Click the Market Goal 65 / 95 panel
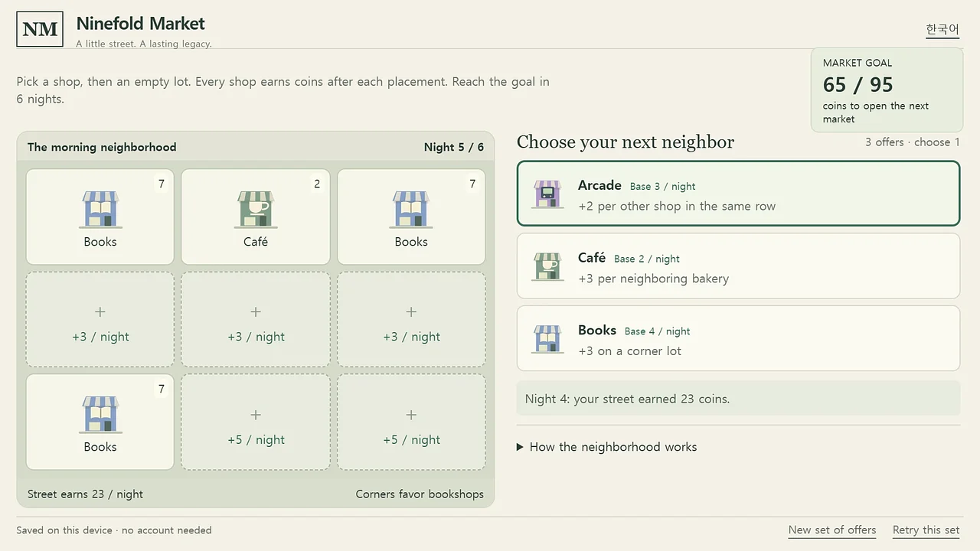Image resolution: width=980 pixels, height=551 pixels. [887, 90]
